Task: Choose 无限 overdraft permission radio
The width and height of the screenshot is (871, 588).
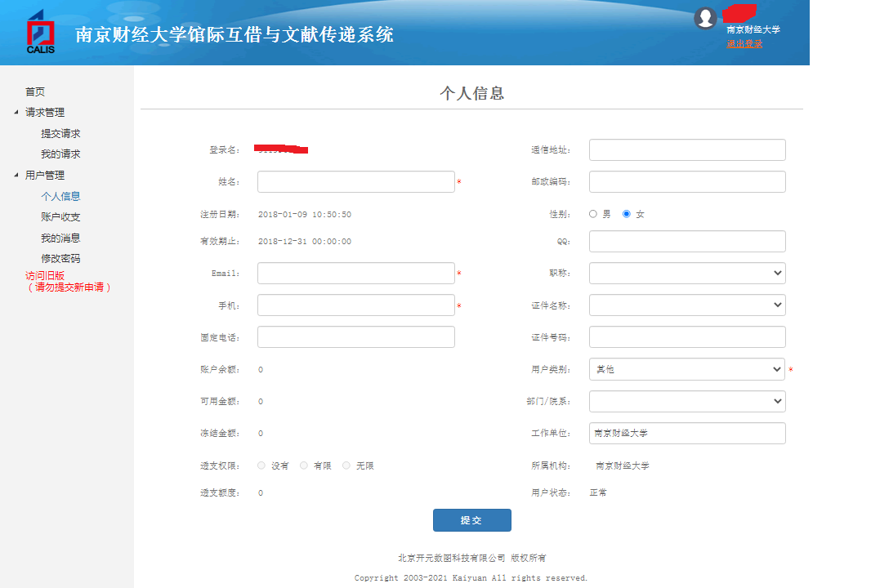Action: pyautogui.click(x=346, y=465)
